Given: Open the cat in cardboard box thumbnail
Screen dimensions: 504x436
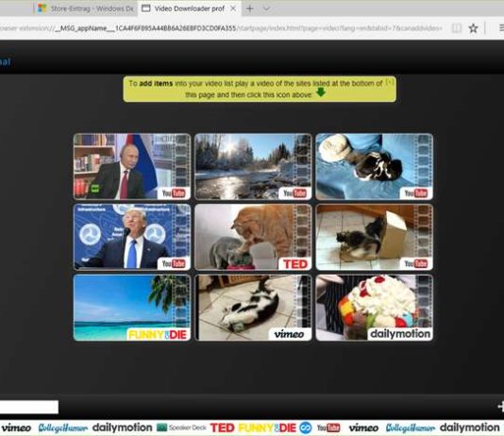Looking at the screenshot, I should [374, 237].
